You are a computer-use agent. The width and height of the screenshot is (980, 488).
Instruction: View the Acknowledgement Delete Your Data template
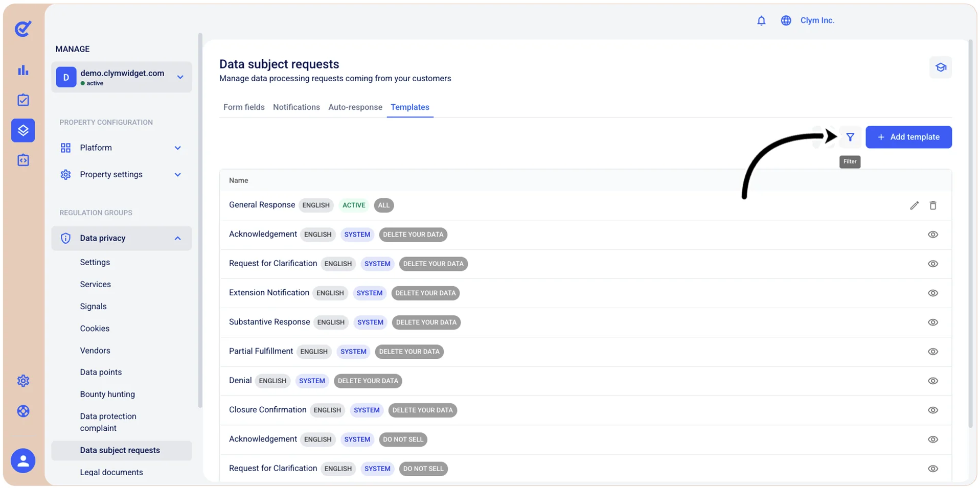click(932, 235)
